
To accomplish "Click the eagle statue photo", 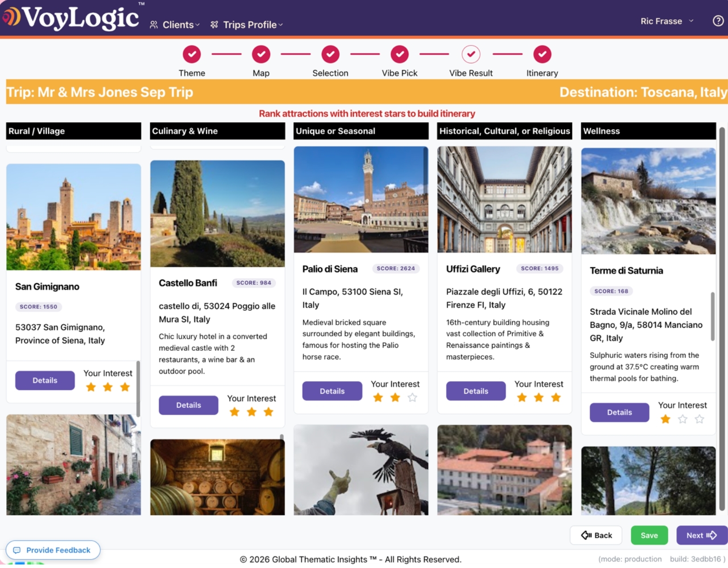I will pos(361,470).
